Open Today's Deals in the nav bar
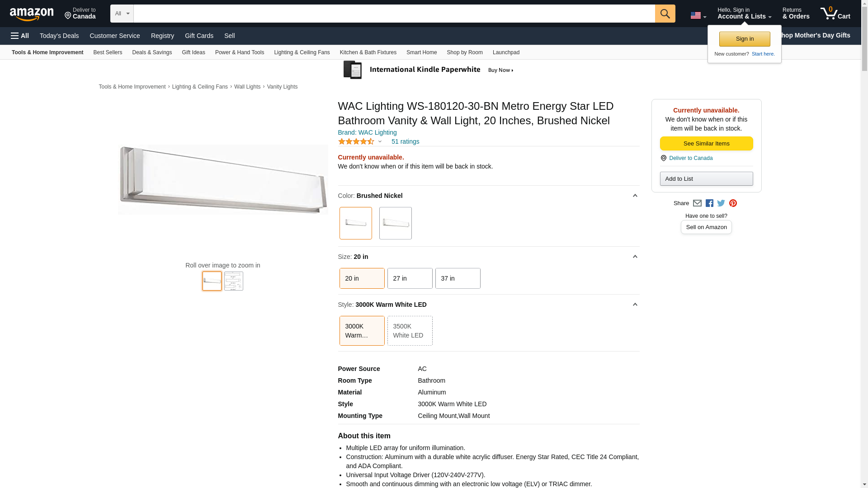Screen dimensions: 868x488 59,36
